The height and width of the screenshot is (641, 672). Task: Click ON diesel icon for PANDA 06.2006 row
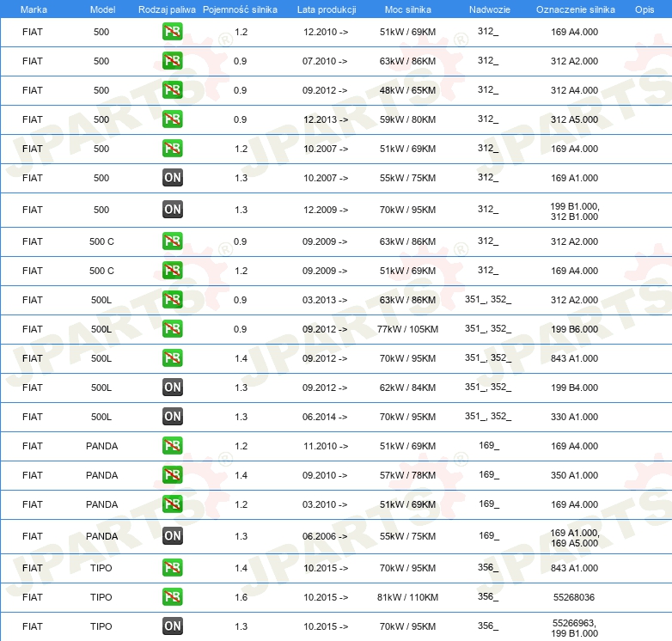tap(172, 535)
